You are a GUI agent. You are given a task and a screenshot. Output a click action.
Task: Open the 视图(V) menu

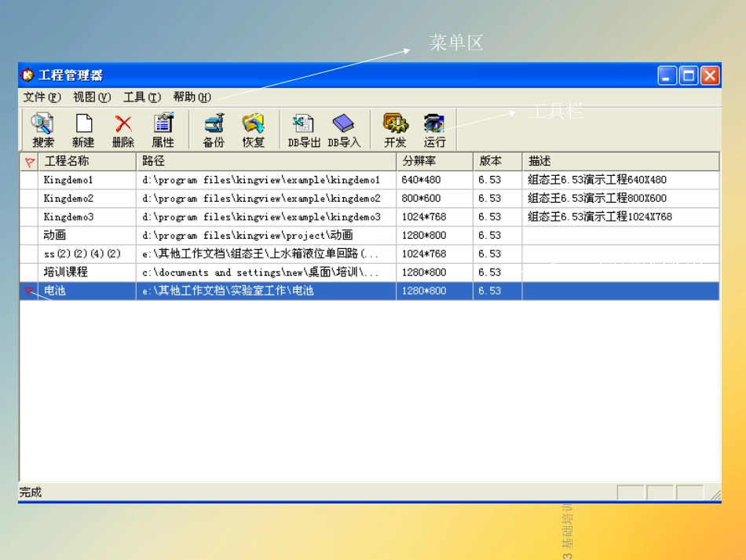(92, 97)
